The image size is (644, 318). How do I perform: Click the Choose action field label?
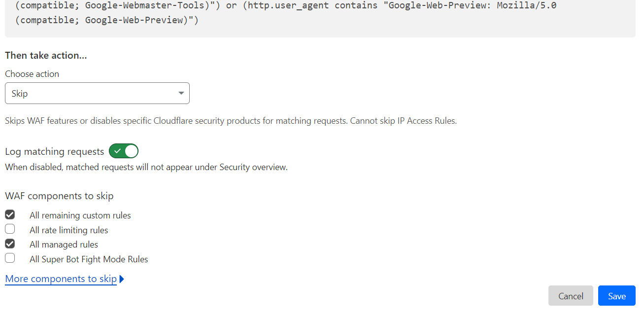tap(32, 74)
